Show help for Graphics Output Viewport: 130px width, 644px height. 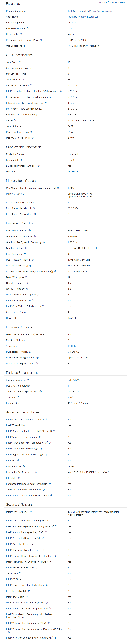(26, 248)
